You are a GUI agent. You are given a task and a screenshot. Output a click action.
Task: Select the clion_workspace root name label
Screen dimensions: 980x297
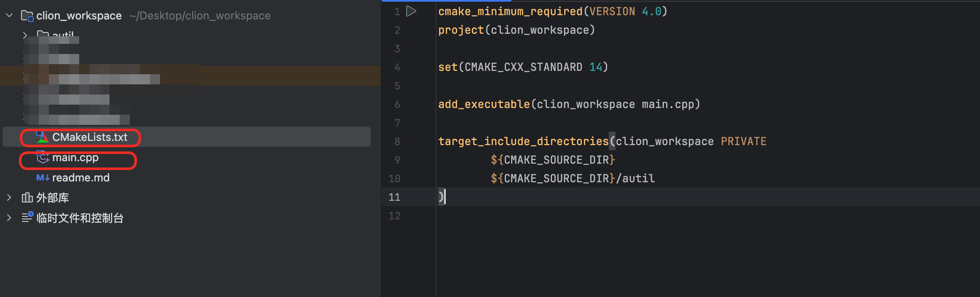point(79,16)
